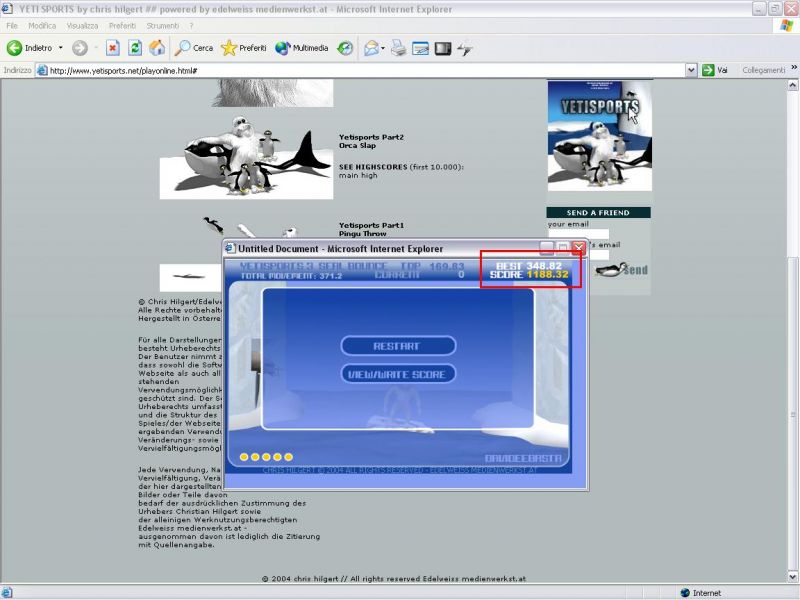Click the your email input field
The width and height of the screenshot is (800, 600).
click(x=579, y=234)
